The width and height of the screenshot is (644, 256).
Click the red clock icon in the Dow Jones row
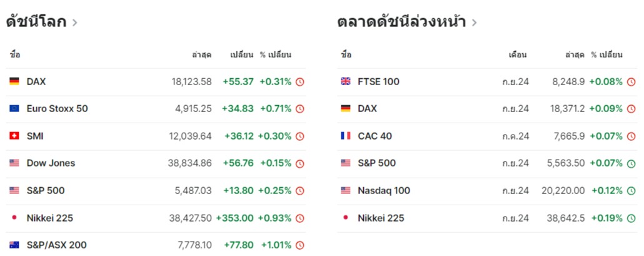click(299, 163)
